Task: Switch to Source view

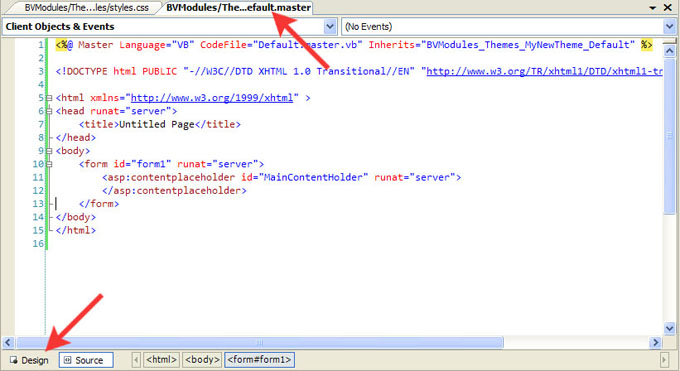Action: pyautogui.click(x=86, y=360)
